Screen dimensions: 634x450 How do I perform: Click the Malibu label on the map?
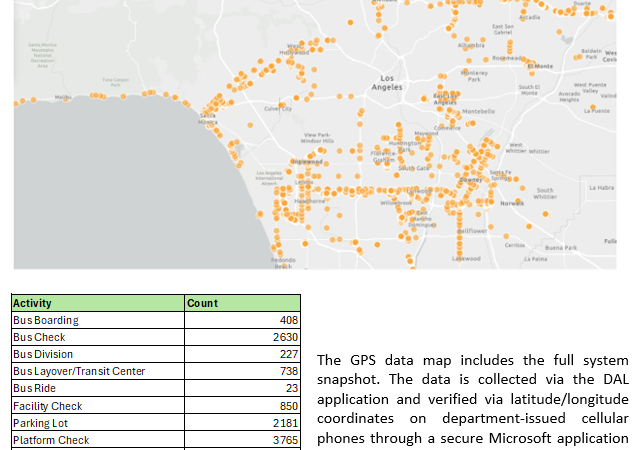pos(62,97)
